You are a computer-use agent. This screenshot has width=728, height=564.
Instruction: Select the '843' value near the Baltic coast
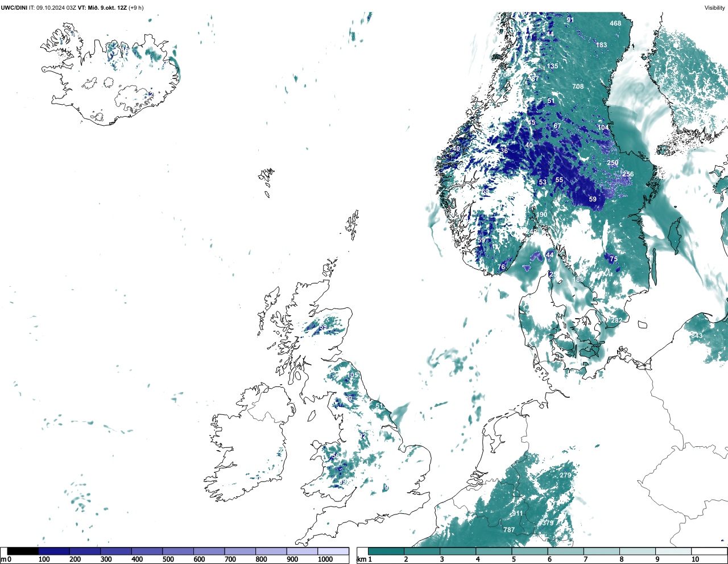point(697,336)
